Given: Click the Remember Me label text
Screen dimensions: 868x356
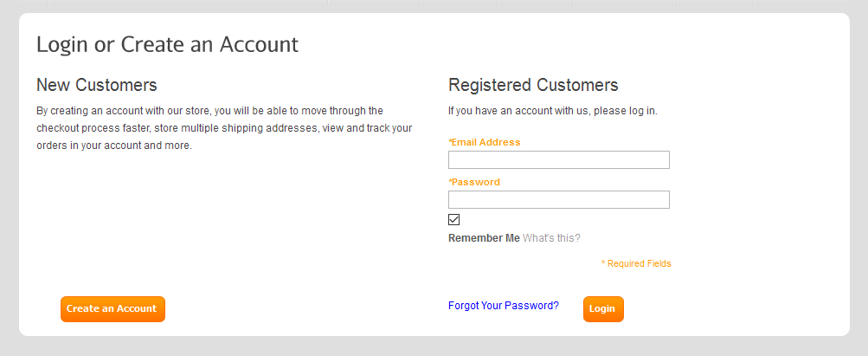Looking at the screenshot, I should pyautogui.click(x=484, y=238).
